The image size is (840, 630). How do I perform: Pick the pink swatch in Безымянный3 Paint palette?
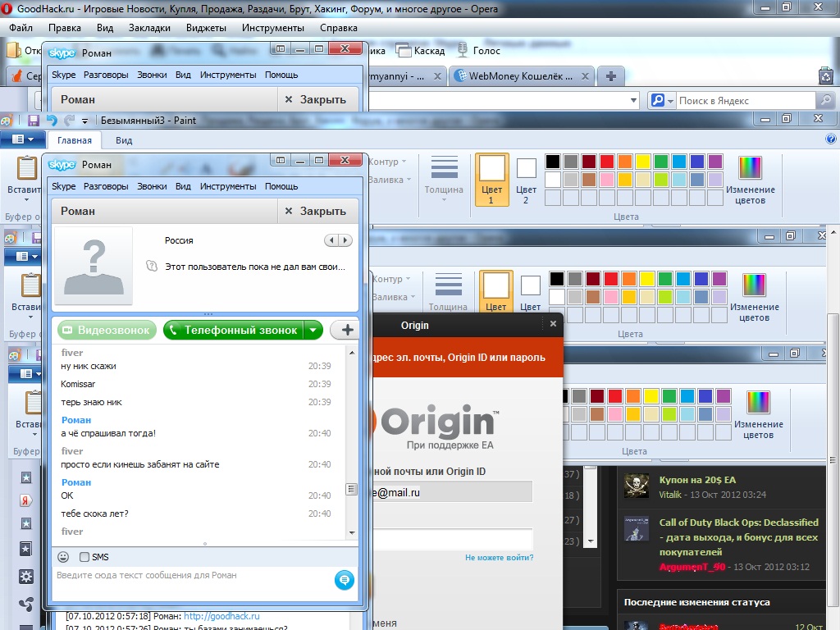607,179
